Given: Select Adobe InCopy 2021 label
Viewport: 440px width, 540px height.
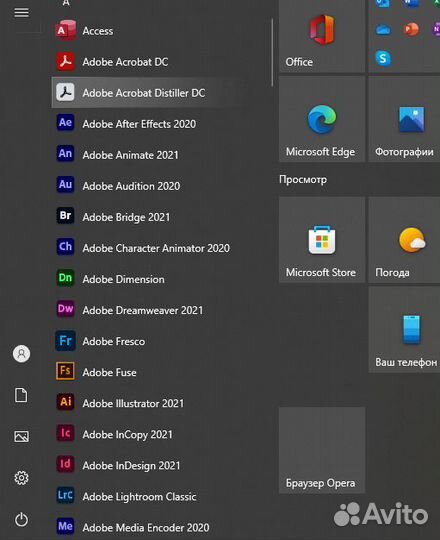Looking at the screenshot, I should click(x=128, y=435).
